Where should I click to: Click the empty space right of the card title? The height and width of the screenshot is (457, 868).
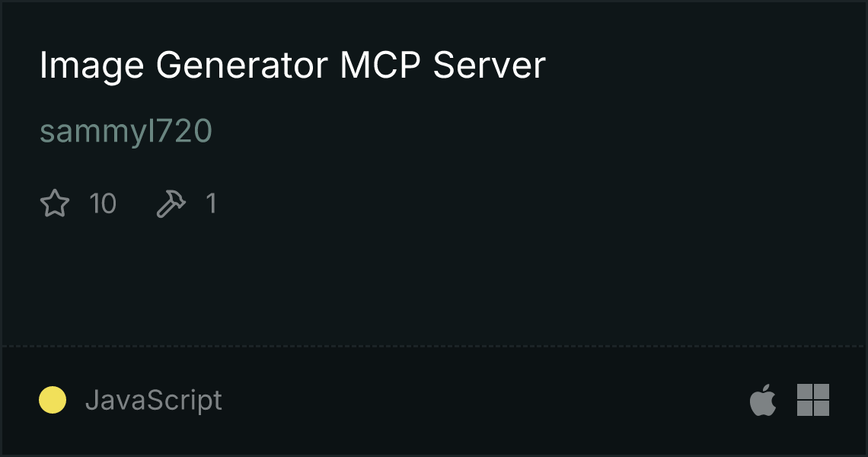tap(703, 66)
